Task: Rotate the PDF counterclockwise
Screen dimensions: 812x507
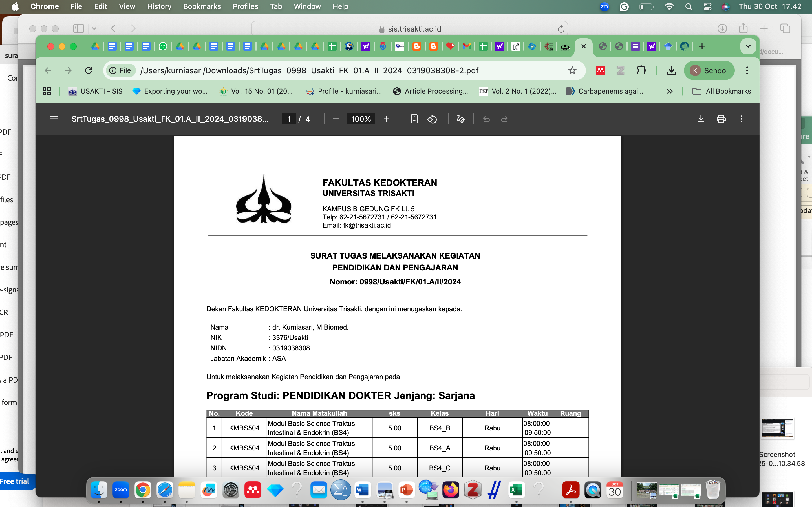Action: (x=432, y=119)
